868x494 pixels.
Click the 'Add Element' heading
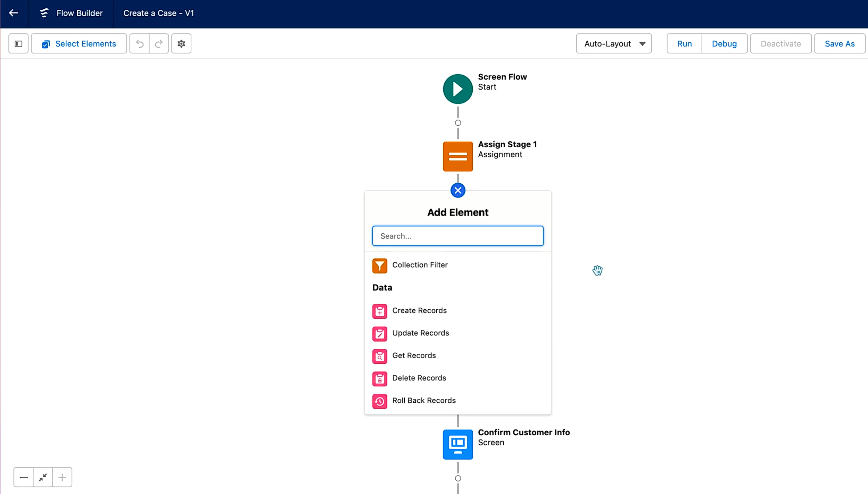[458, 212]
